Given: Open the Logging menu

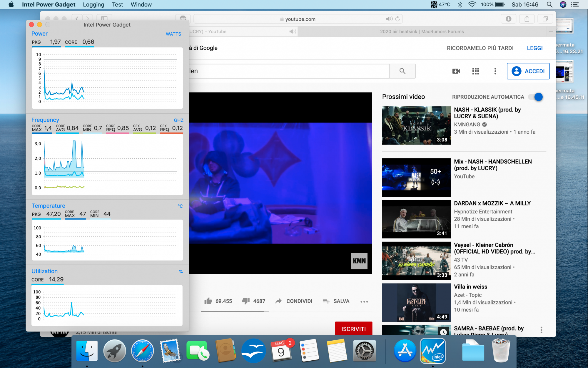Looking at the screenshot, I should pyautogui.click(x=93, y=4).
